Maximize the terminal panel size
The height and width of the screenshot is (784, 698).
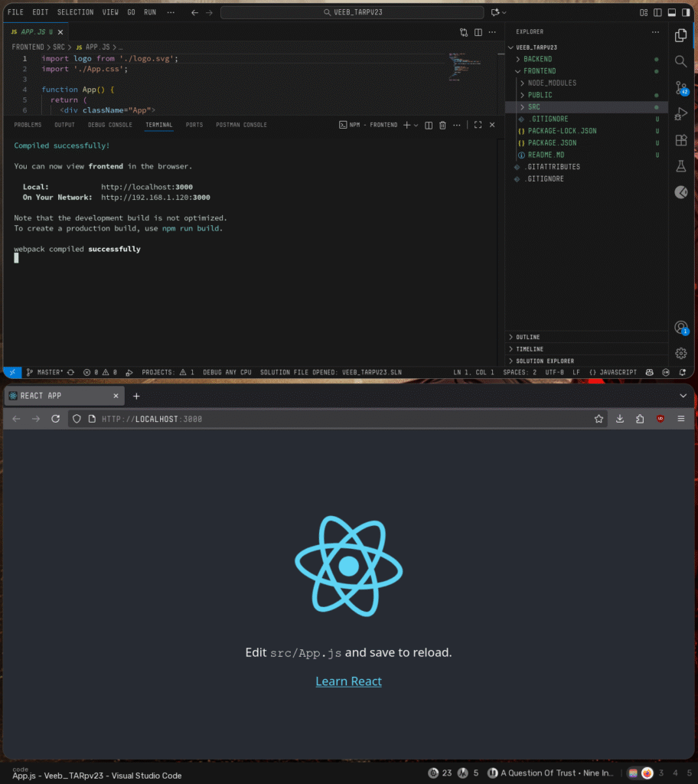pyautogui.click(x=478, y=125)
